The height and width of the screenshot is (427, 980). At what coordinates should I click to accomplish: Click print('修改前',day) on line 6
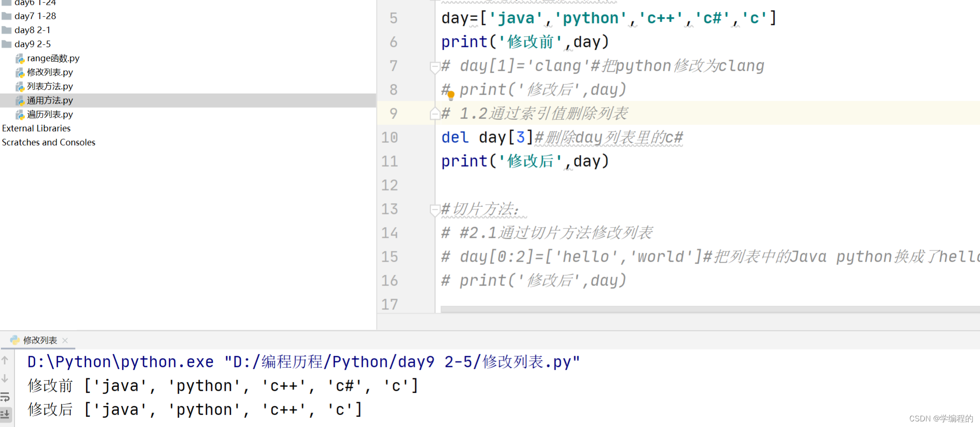(525, 42)
